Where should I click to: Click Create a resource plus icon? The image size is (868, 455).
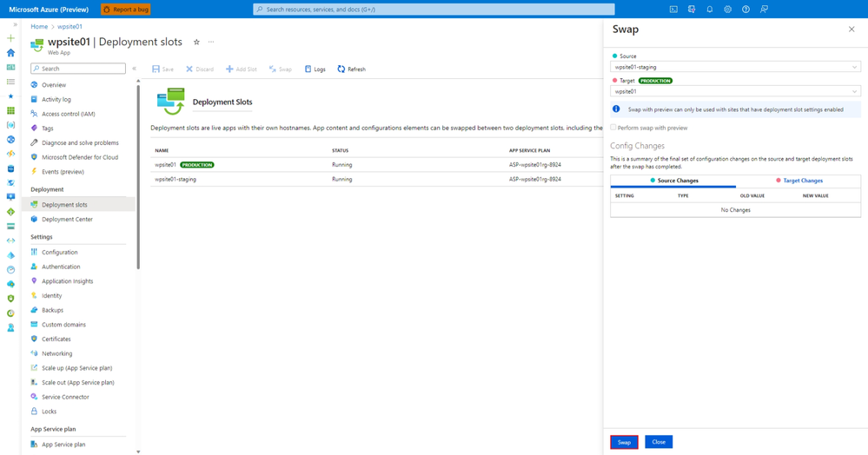[10, 38]
